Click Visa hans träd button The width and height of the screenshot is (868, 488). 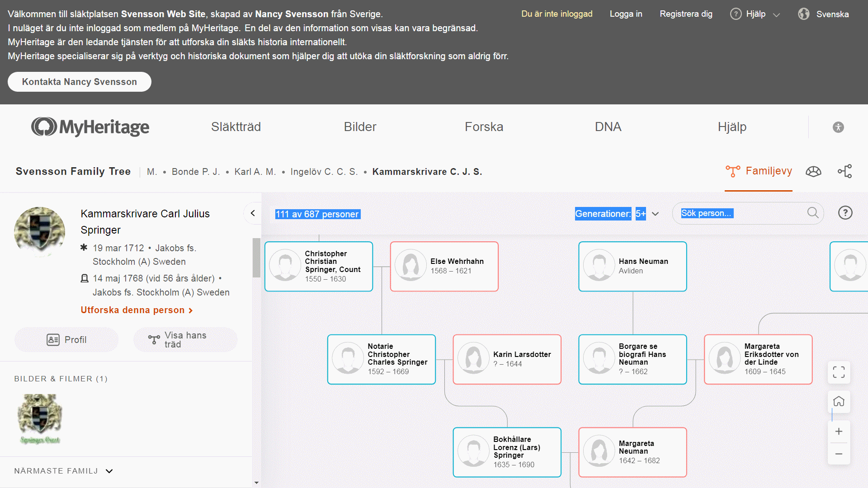[x=185, y=340]
